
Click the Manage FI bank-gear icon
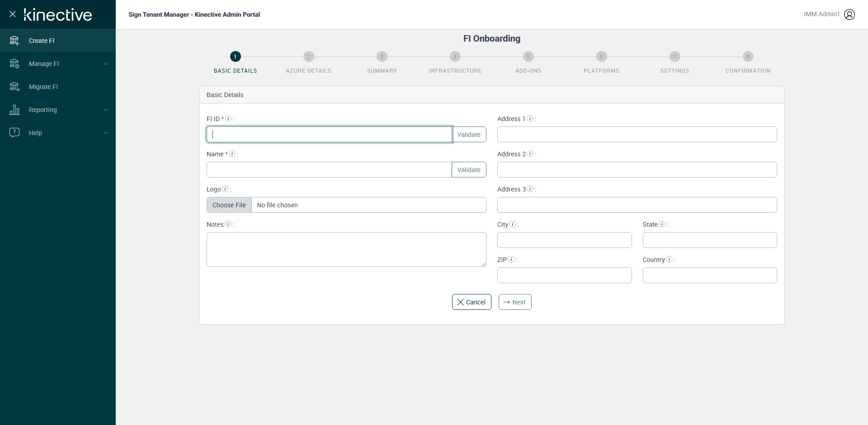(14, 64)
